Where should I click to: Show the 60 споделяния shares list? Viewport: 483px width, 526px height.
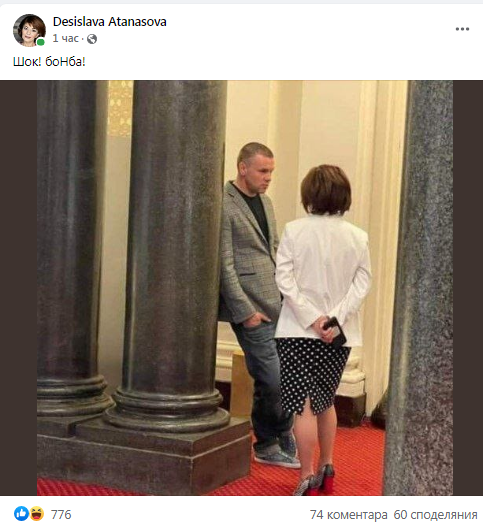tap(435, 514)
